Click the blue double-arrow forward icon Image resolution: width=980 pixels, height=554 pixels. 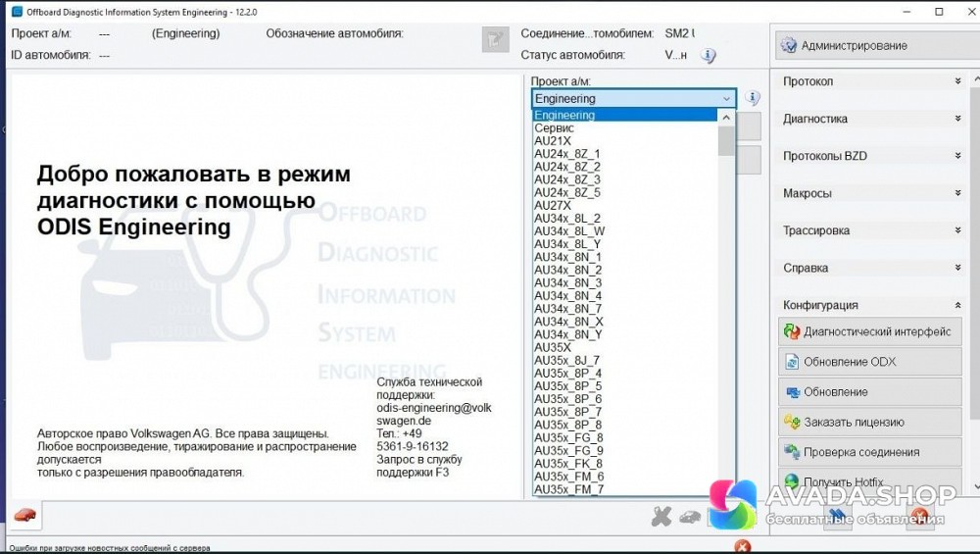click(838, 516)
